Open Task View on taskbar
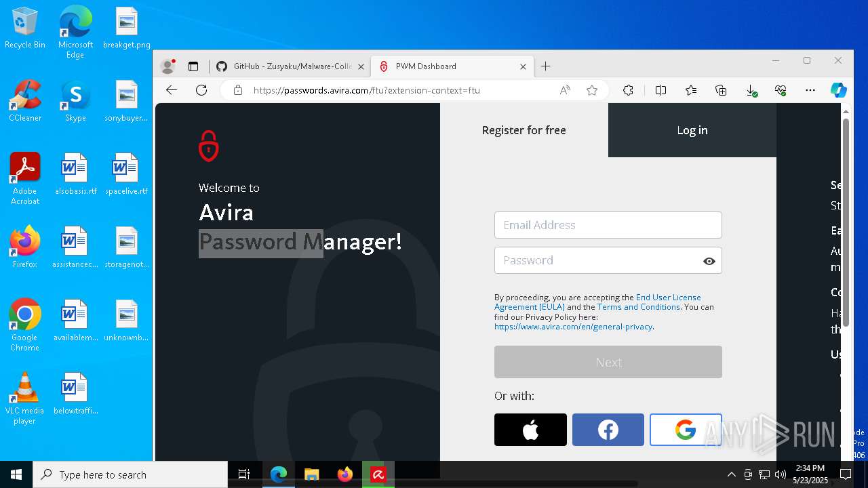 (x=244, y=474)
